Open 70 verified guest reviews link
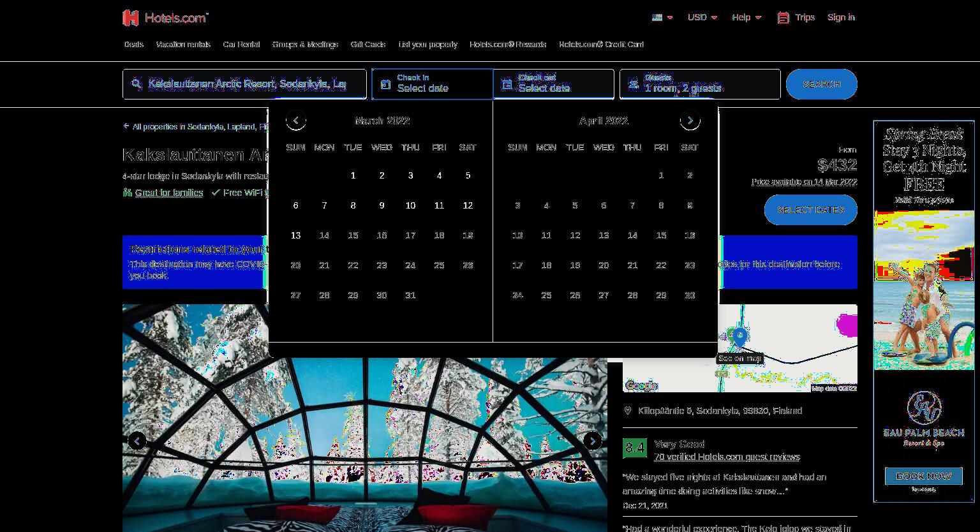The width and height of the screenshot is (980, 532). pos(727,457)
